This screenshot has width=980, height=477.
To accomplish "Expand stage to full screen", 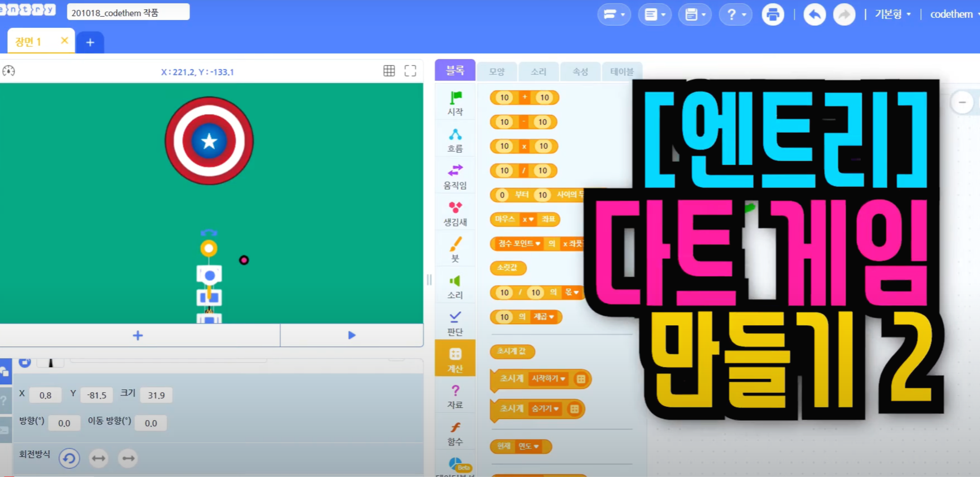I will pos(410,71).
